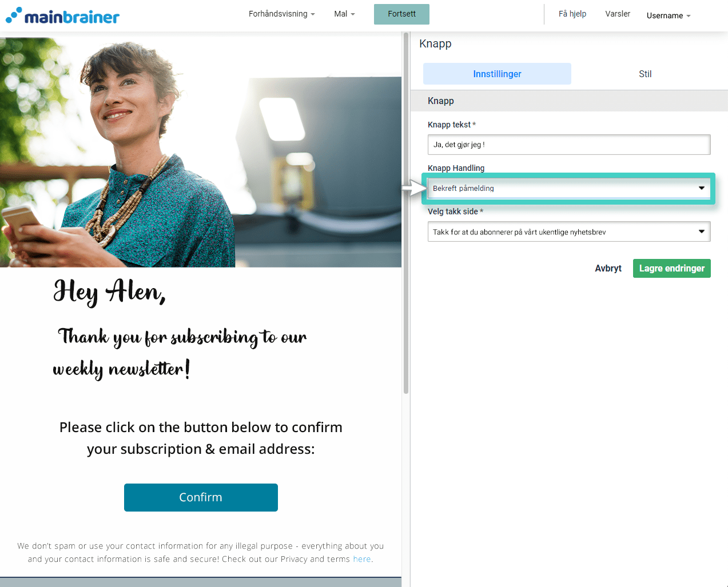The height and width of the screenshot is (587, 728).
Task: Click the Knapp tekst input field
Action: pos(569,145)
